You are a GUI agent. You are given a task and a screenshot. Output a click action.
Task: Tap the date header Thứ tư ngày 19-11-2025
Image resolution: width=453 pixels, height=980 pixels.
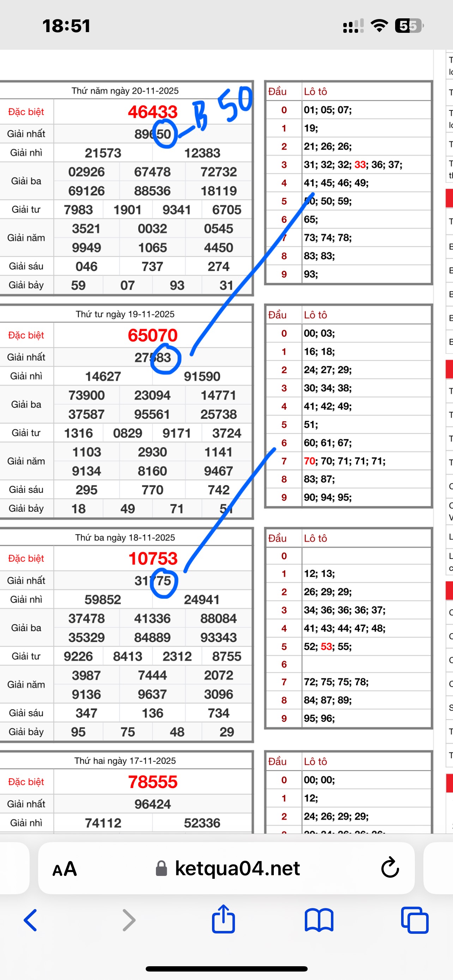(125, 314)
